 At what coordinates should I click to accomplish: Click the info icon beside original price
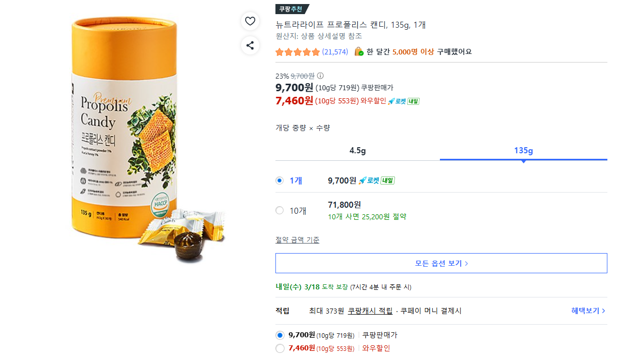tap(320, 76)
